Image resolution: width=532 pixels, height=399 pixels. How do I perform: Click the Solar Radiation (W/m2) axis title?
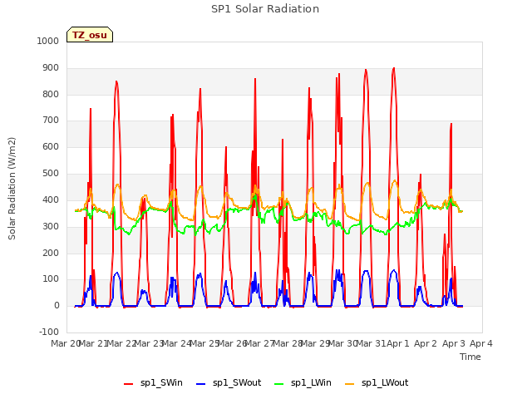coord(12,189)
